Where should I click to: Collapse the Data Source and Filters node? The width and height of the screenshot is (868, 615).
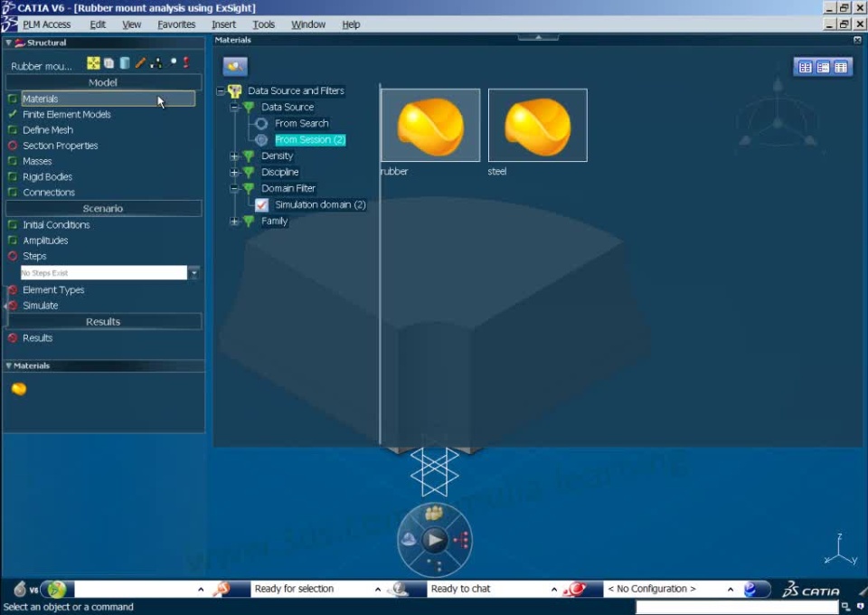[x=221, y=90]
